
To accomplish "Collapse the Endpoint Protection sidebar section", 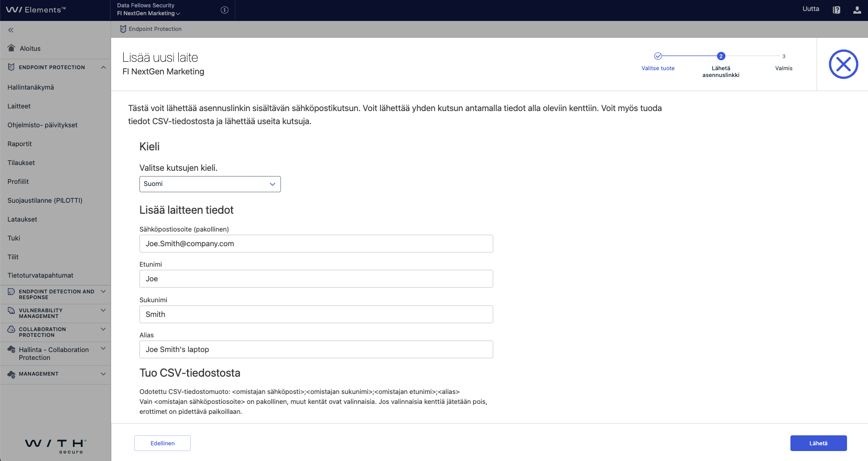I will tap(103, 68).
